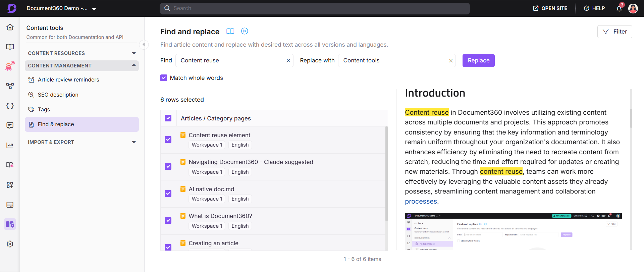Collapse the left panel arrow handle
Image resolution: width=644 pixels, height=272 pixels.
[x=144, y=44]
